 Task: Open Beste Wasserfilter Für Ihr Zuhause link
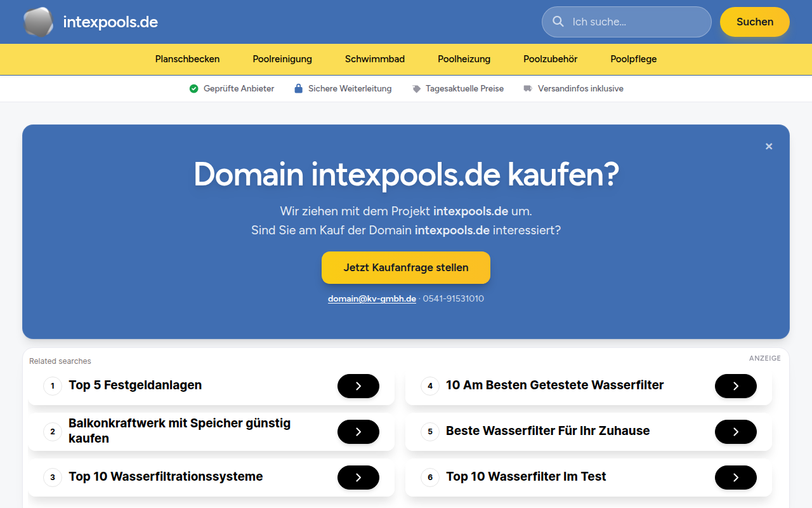pyautogui.click(x=548, y=431)
